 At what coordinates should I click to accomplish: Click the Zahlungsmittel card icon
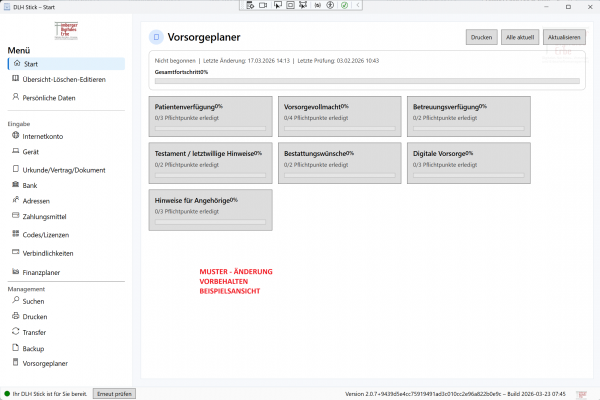(14, 216)
